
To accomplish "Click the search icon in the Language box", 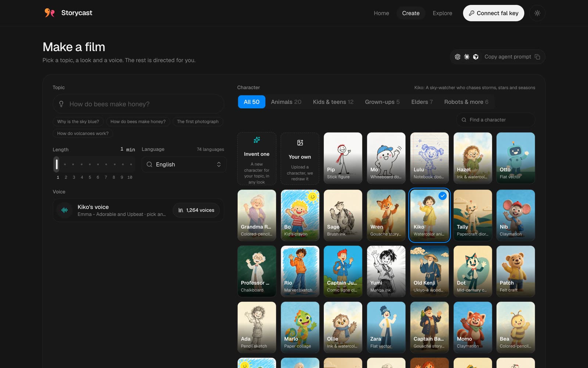I will point(149,164).
